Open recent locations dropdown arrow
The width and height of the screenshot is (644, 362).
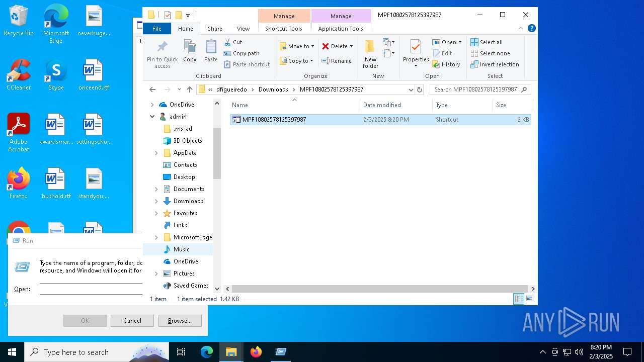pos(179,89)
